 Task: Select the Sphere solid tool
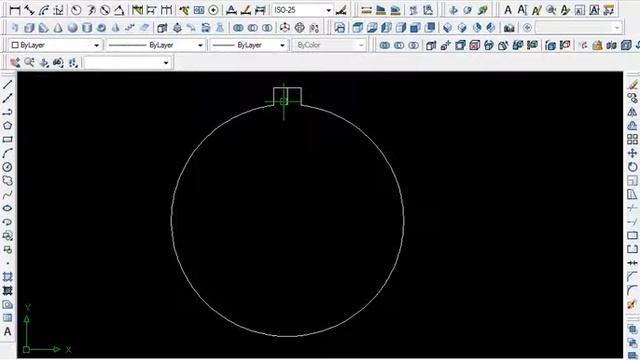pyautogui.click(x=73, y=28)
